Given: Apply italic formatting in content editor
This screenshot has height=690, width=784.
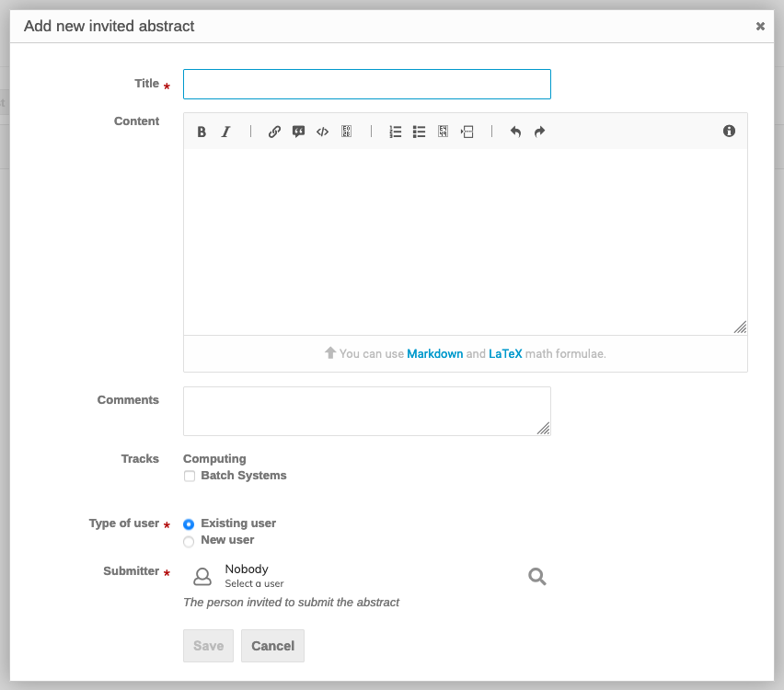Looking at the screenshot, I should pos(226,132).
